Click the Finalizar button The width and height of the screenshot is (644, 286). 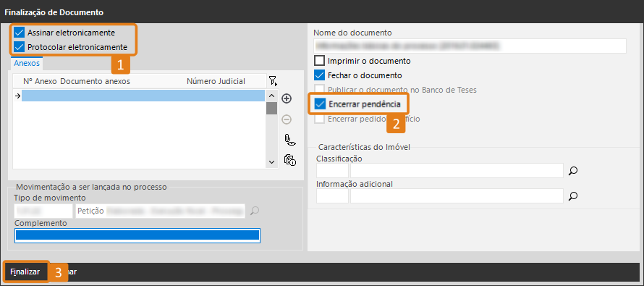tap(25, 272)
